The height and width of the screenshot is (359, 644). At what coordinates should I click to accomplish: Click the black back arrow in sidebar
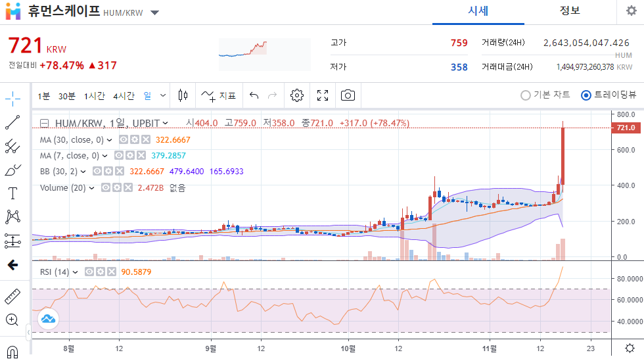tap(12, 265)
